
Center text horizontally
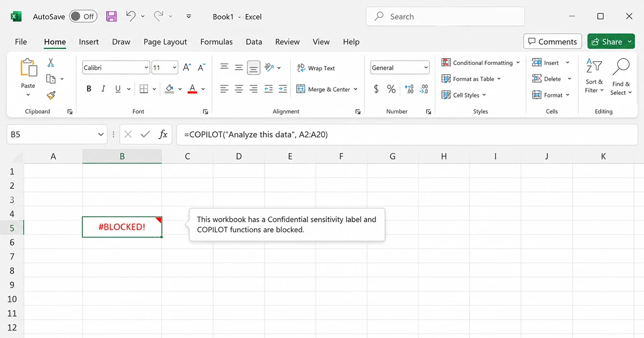(239, 89)
